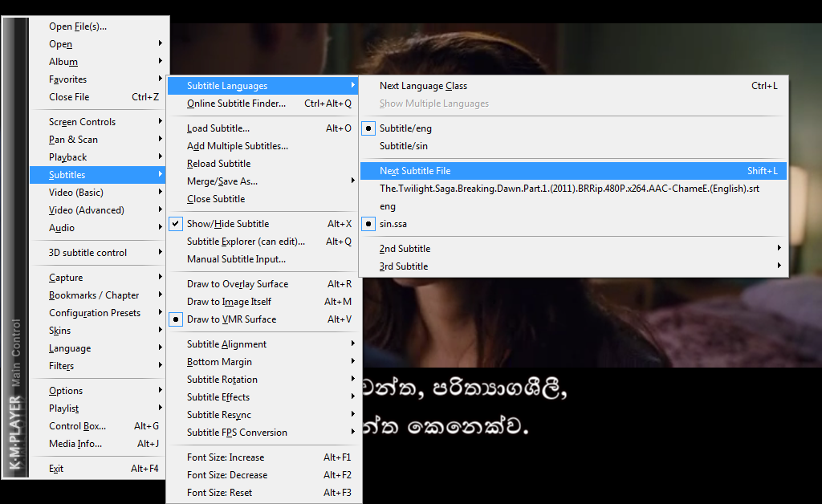Expand Subtitle FPS Conversion submenu
This screenshot has width=822, height=504.
click(263, 433)
